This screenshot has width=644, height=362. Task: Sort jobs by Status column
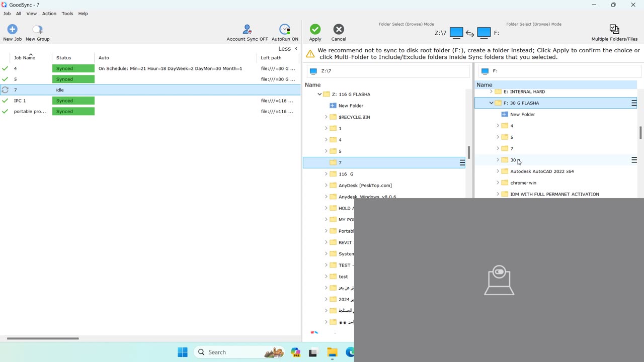[64, 58]
